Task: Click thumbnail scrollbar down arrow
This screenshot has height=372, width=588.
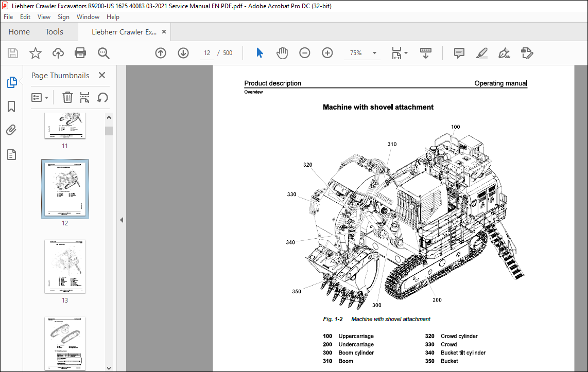Action: pyautogui.click(x=109, y=368)
